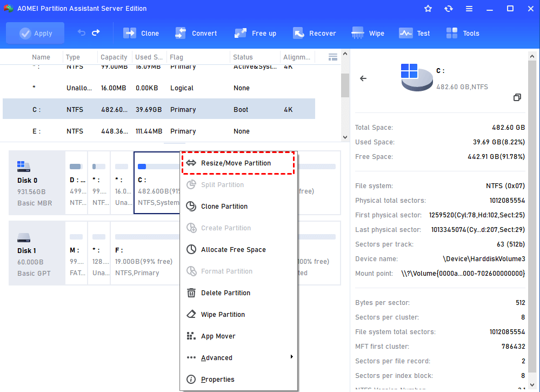This screenshot has height=392, width=540.
Task: Click the C: drive pie icon
Action: click(417, 77)
